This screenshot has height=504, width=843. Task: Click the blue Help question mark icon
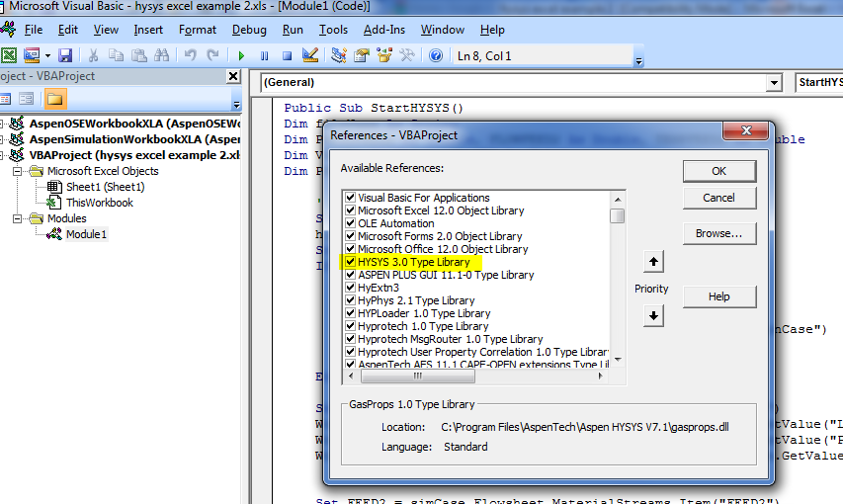pyautogui.click(x=436, y=55)
